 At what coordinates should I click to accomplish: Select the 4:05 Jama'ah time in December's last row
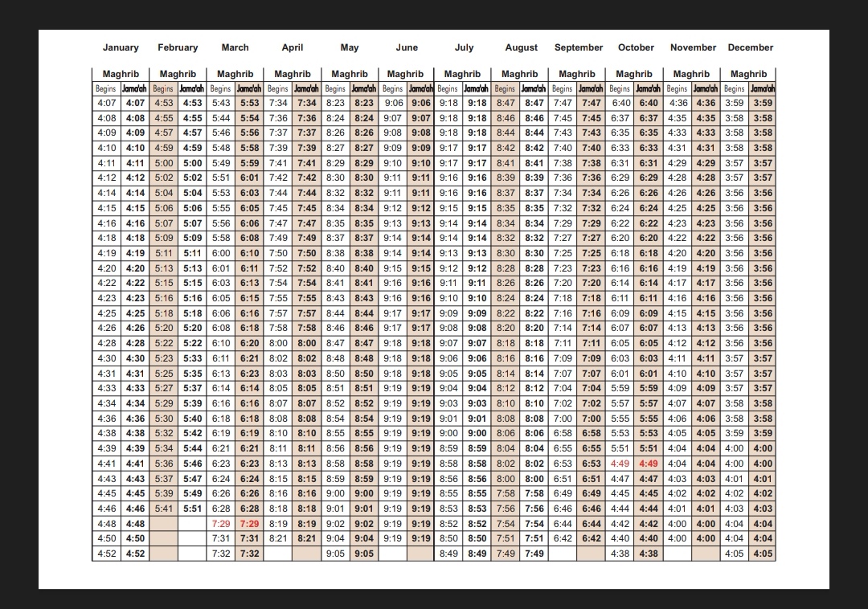pos(763,554)
